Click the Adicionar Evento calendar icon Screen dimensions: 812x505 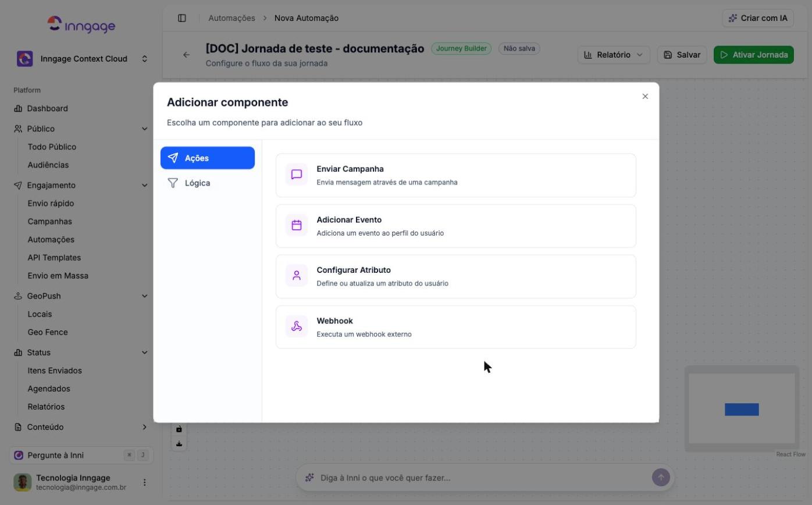(x=297, y=225)
